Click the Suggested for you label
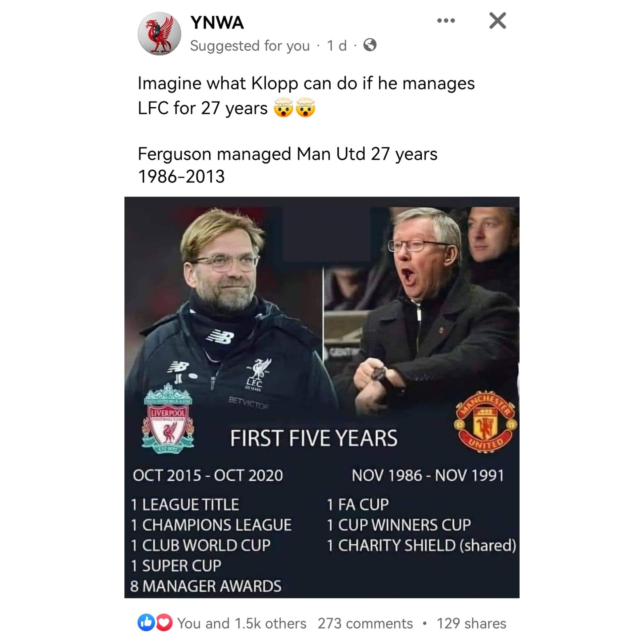644x644 pixels. point(250,46)
